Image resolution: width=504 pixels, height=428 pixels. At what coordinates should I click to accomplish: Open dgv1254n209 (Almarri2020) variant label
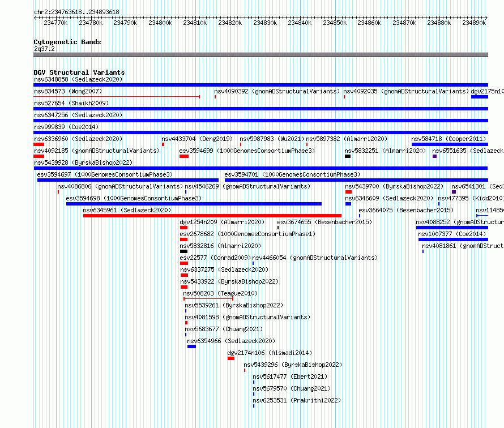(222, 222)
